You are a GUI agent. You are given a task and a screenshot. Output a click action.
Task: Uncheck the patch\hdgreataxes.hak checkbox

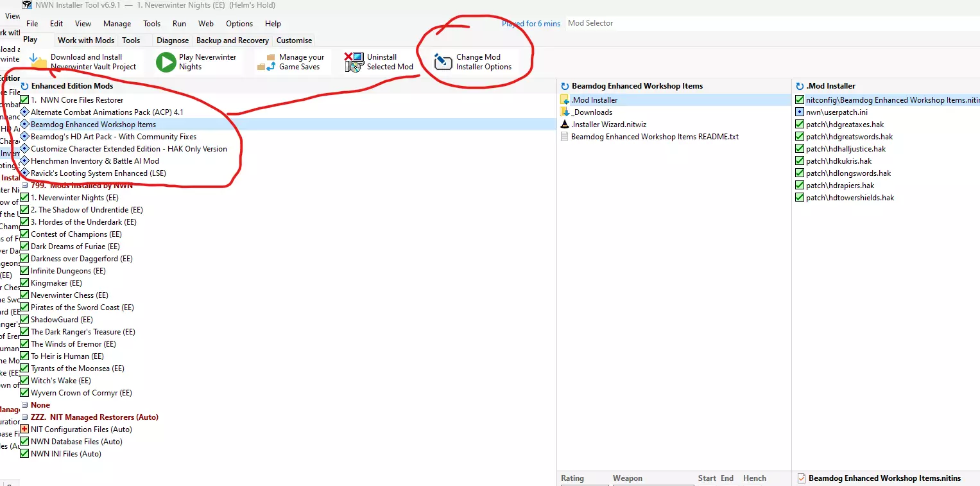pyautogui.click(x=800, y=125)
